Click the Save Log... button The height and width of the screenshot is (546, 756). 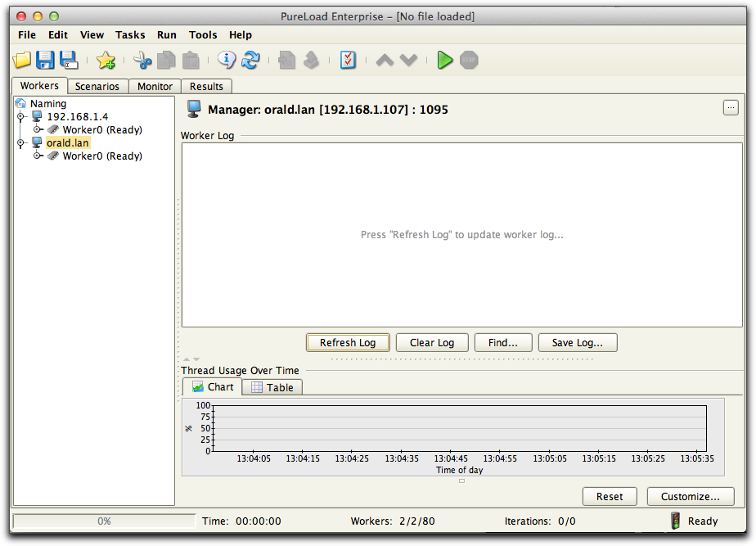coord(578,342)
